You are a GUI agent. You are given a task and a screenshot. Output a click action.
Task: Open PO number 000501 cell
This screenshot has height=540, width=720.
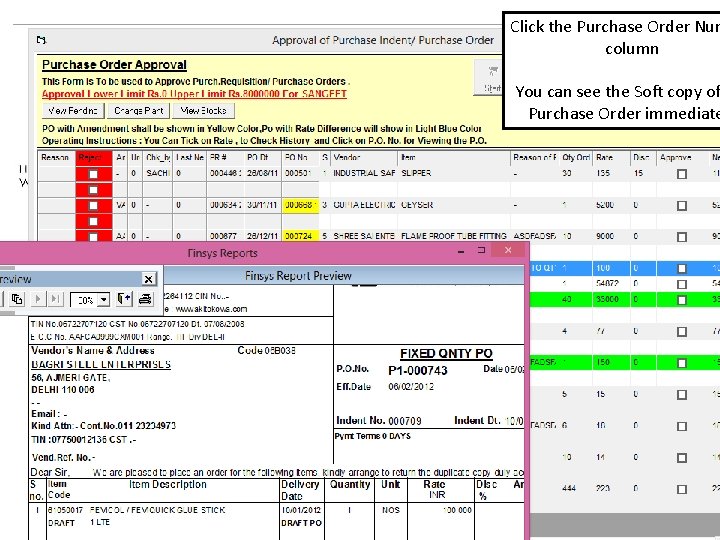300,174
